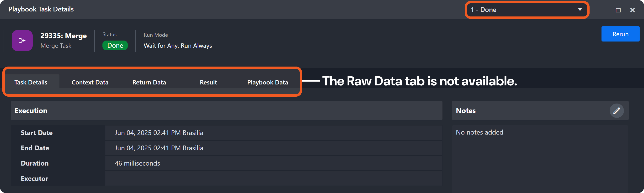Click the "No notes added" text area

coord(479,132)
